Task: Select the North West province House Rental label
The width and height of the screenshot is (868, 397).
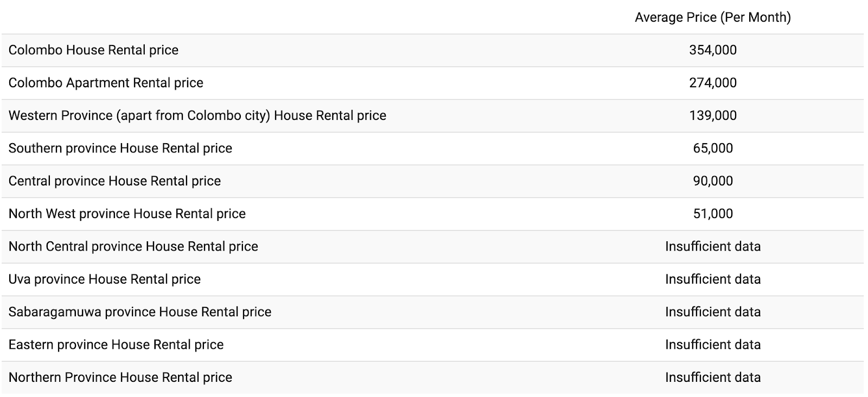Action: [127, 214]
